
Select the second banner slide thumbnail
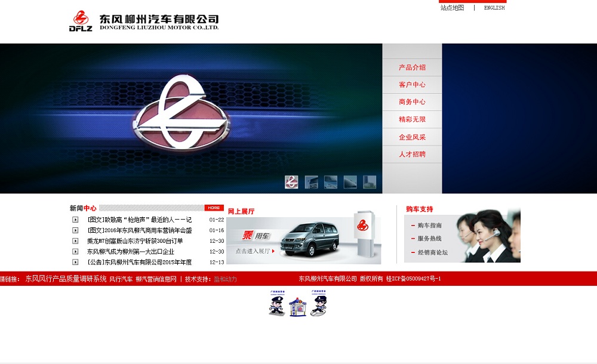[311, 182]
